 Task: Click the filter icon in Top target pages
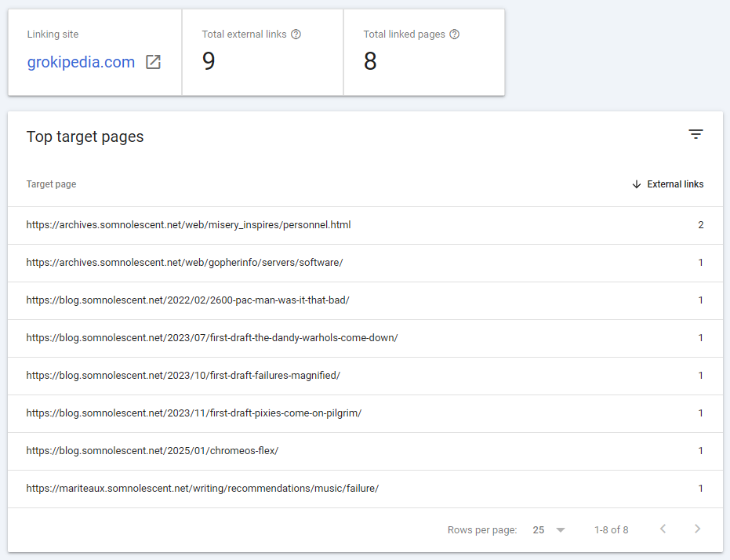click(695, 135)
